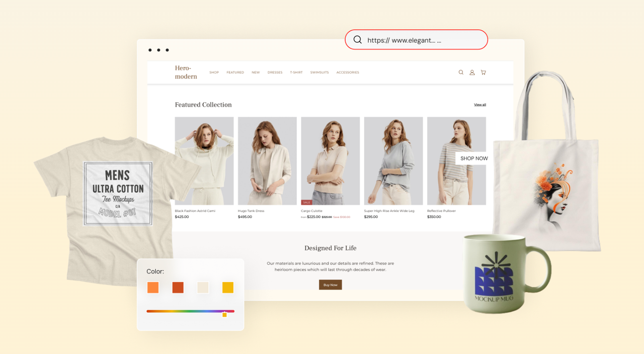Select the NEW navigation link

pos(256,73)
